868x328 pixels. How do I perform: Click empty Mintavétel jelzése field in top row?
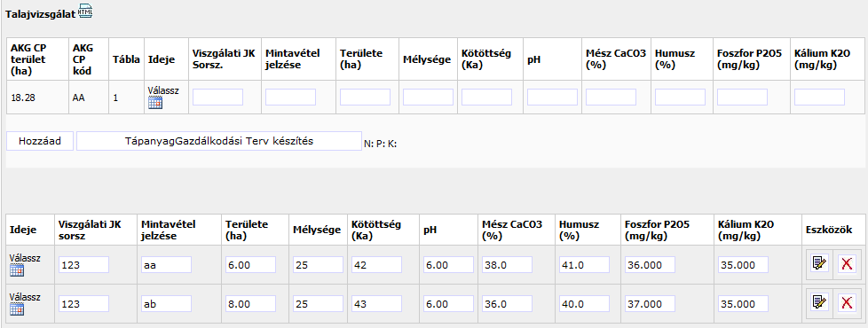290,98
